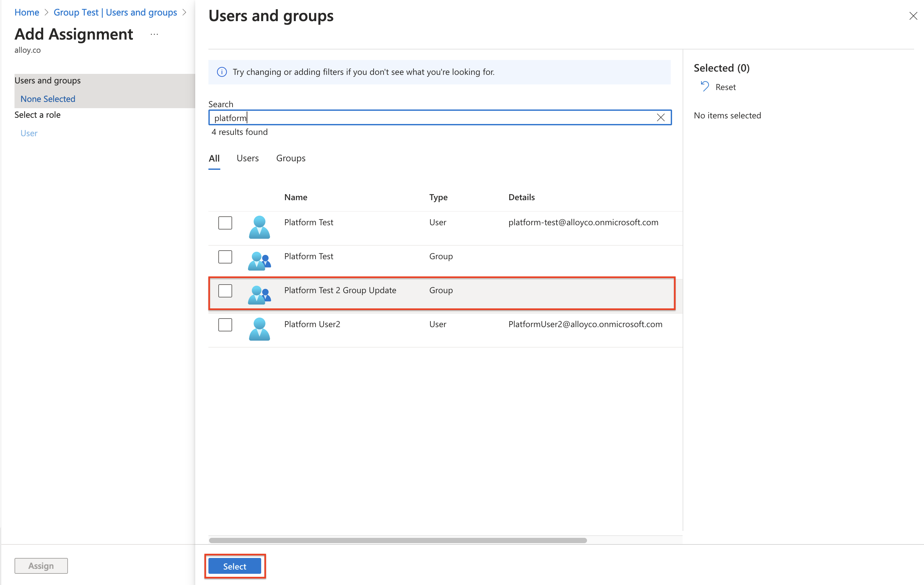Image resolution: width=924 pixels, height=585 pixels.
Task: Go to Home breadcrumb
Action: (x=26, y=12)
